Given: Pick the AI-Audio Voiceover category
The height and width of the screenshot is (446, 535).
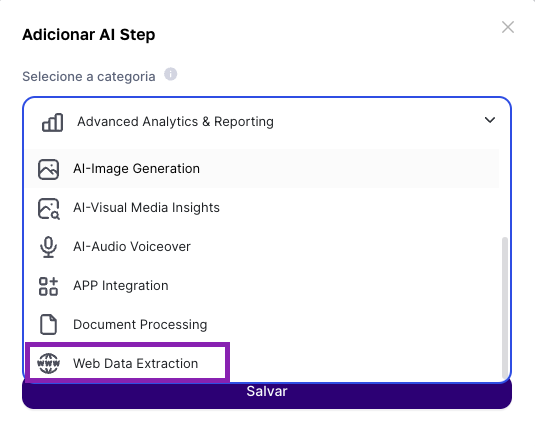Looking at the screenshot, I should (x=263, y=247).
